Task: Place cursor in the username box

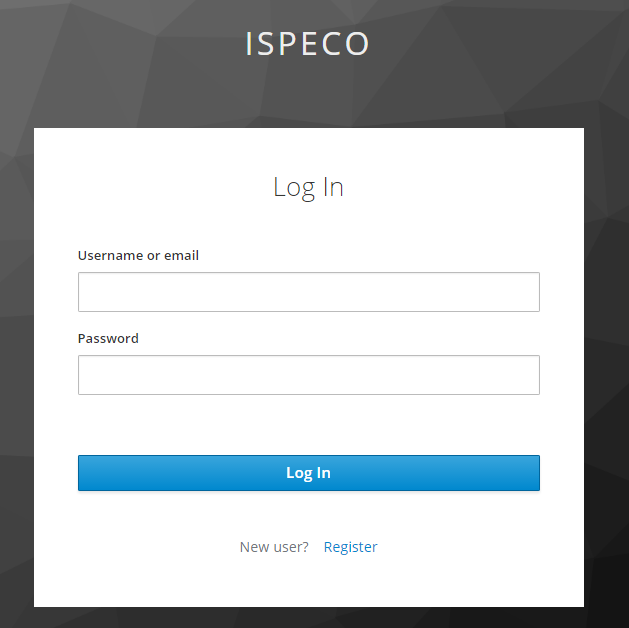Action: 308,292
